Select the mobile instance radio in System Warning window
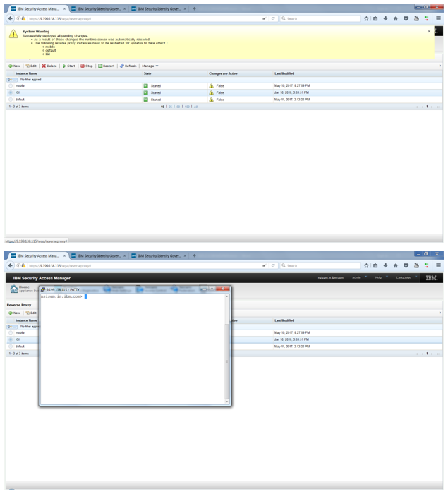This screenshot has height=494, width=448. pyautogui.click(x=11, y=85)
